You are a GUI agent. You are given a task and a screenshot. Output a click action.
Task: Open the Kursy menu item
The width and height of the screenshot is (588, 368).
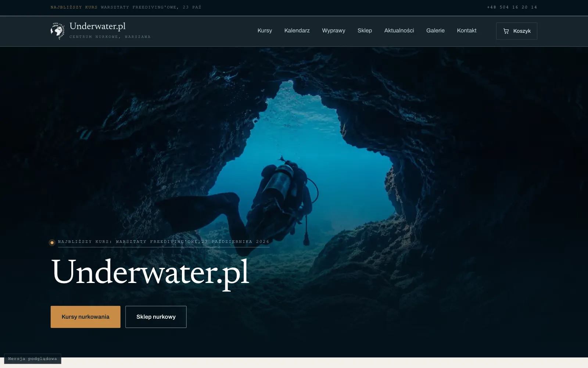(265, 31)
